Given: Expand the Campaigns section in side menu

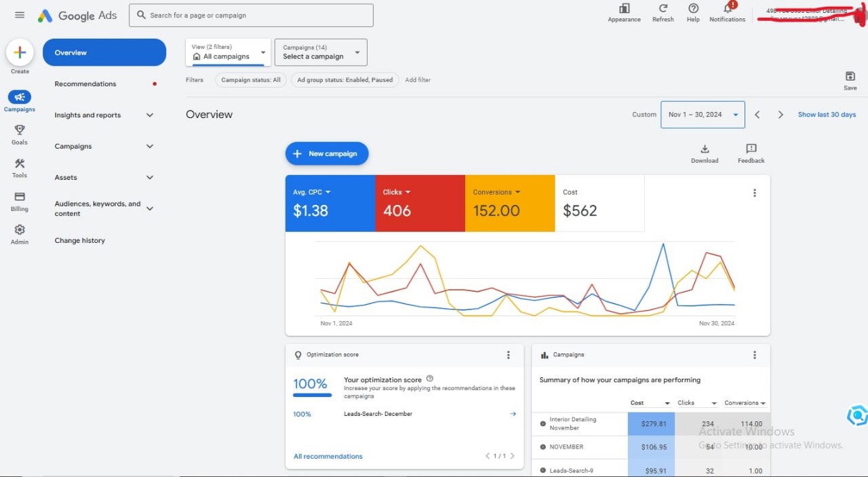Looking at the screenshot, I should click(150, 147).
